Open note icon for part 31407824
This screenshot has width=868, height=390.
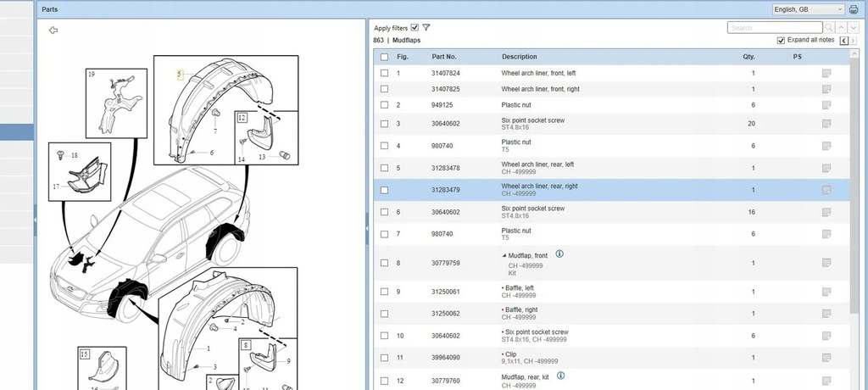click(x=826, y=73)
